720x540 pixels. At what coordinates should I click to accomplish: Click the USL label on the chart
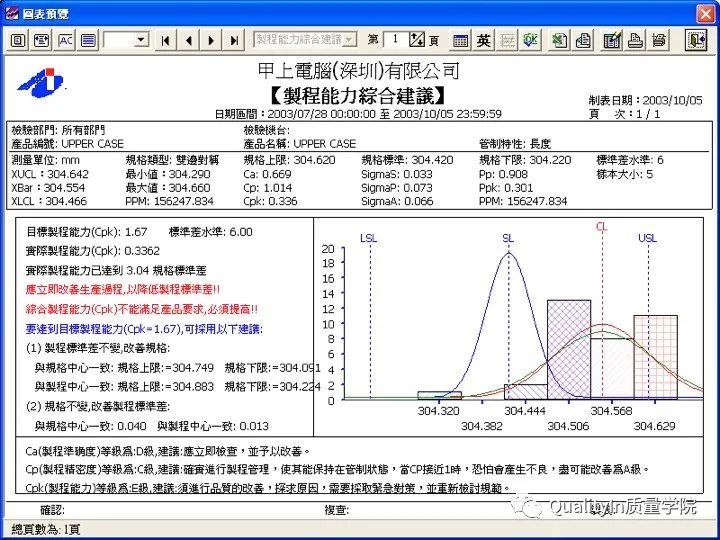pyautogui.click(x=647, y=238)
